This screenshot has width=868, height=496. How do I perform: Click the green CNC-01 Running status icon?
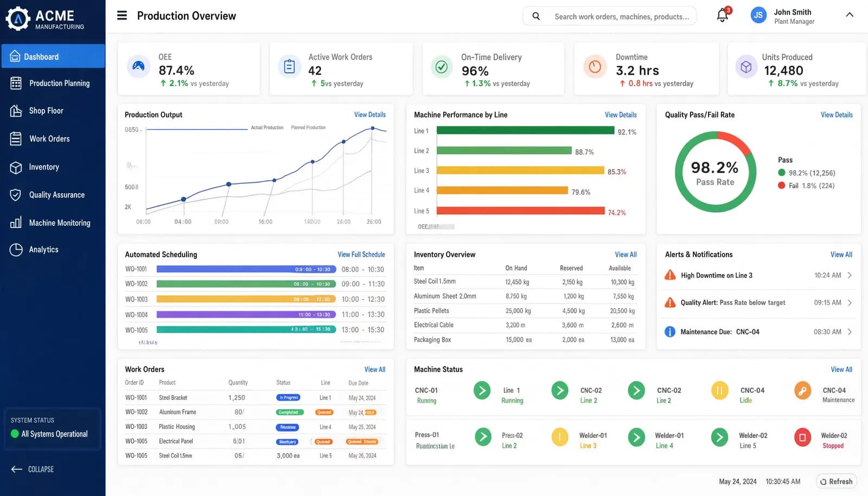point(482,391)
